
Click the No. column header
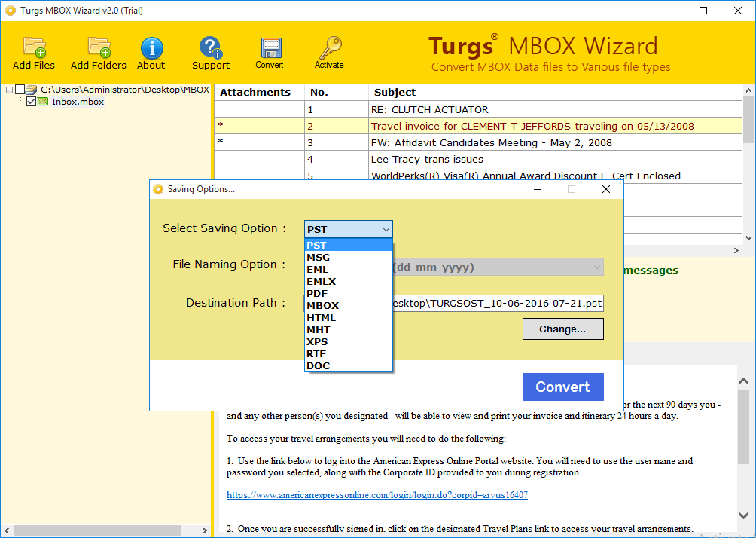pyautogui.click(x=337, y=92)
